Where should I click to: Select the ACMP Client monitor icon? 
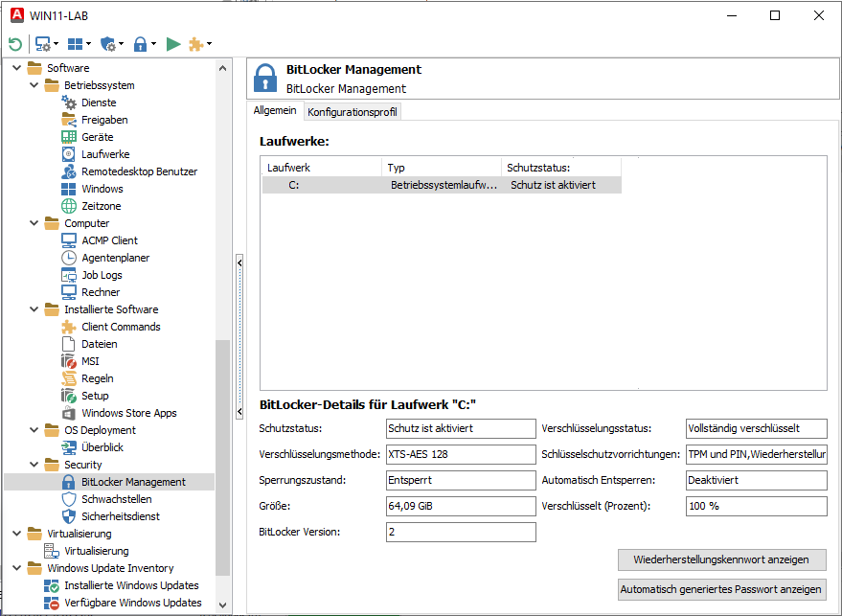(69, 240)
